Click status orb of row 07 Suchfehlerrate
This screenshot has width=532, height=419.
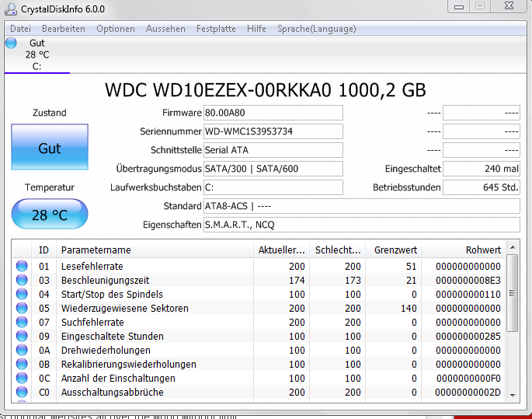click(x=22, y=322)
